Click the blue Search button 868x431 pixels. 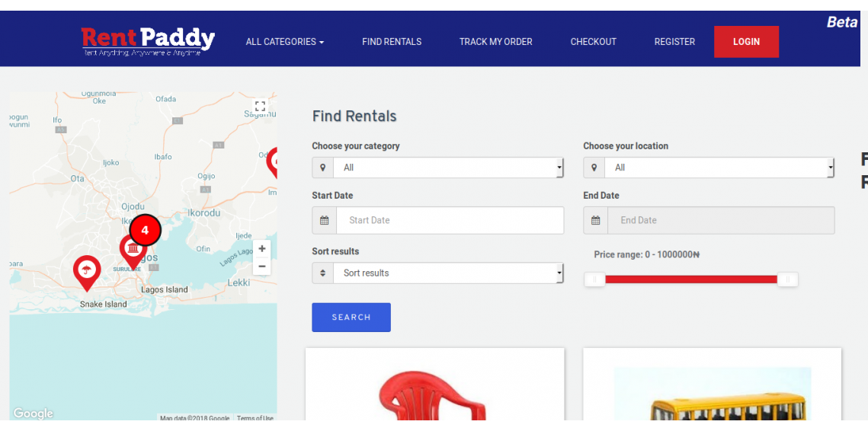coord(351,318)
